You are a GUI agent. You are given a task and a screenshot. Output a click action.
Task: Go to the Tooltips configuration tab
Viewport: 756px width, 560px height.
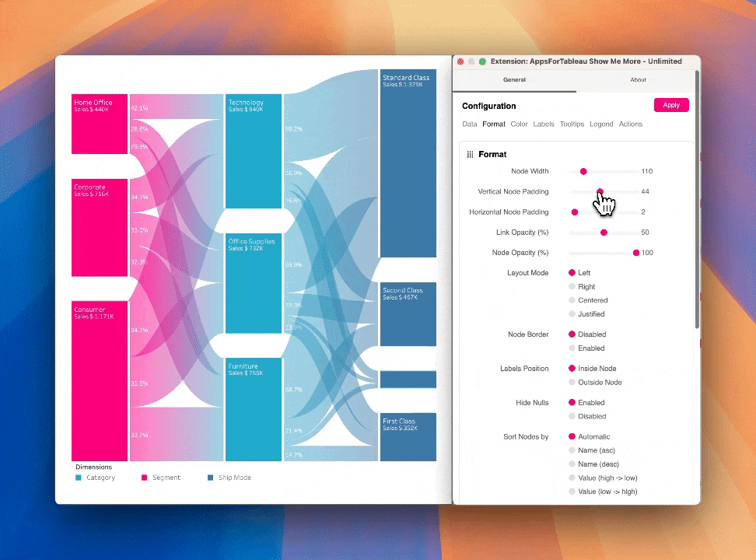point(572,124)
